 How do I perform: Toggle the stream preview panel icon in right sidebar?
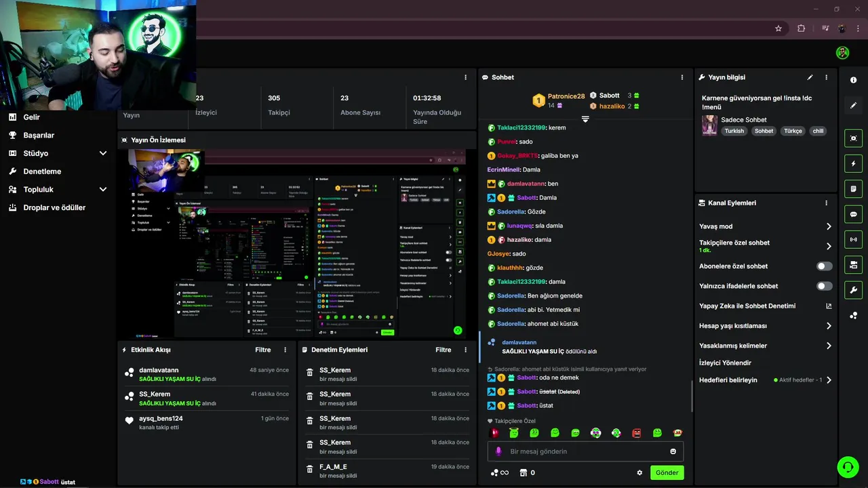[853, 138]
